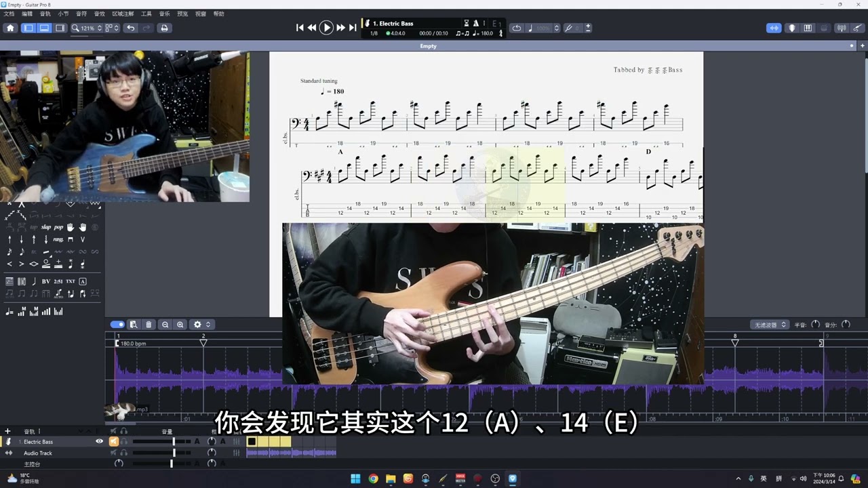Click the Undo arrow in toolbar

(x=130, y=28)
